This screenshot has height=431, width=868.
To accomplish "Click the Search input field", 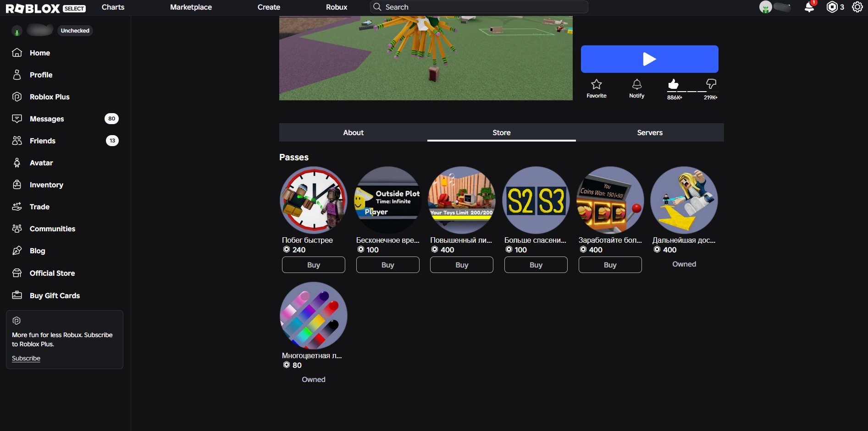I will [x=479, y=7].
